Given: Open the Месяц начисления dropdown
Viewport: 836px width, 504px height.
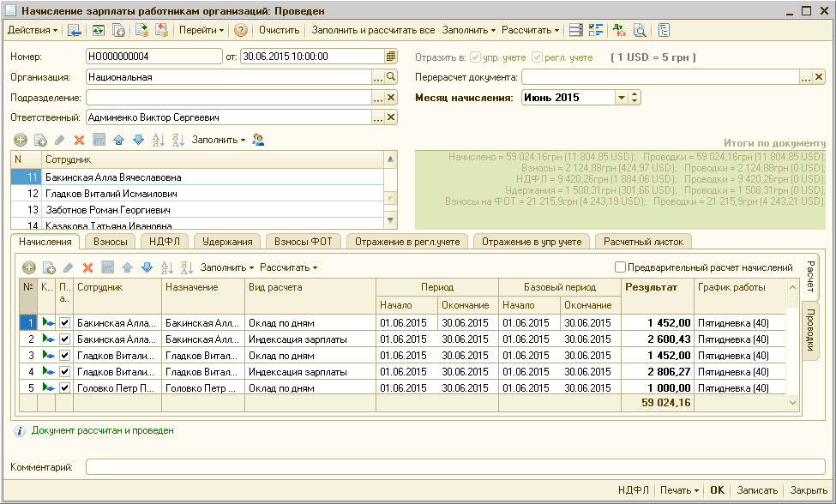Looking at the screenshot, I should point(621,98).
